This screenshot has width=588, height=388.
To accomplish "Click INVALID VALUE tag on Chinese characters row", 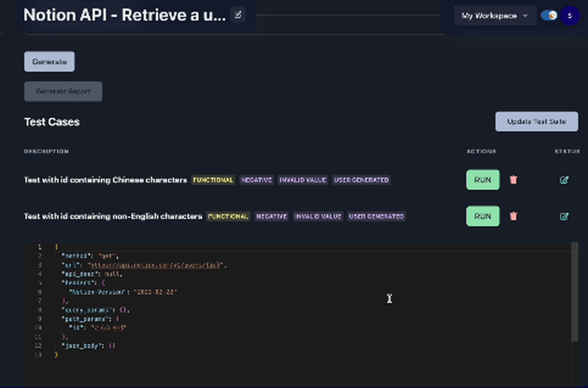I will coord(303,180).
